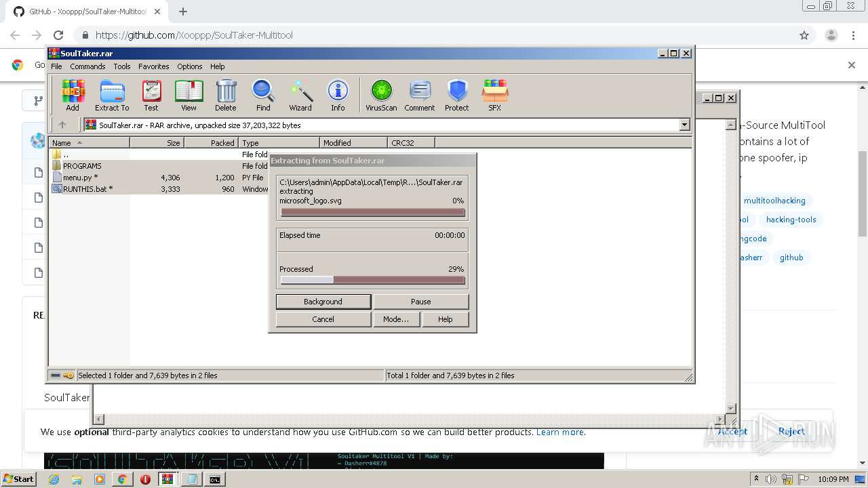Bookmark this page with the star icon

coord(804,35)
